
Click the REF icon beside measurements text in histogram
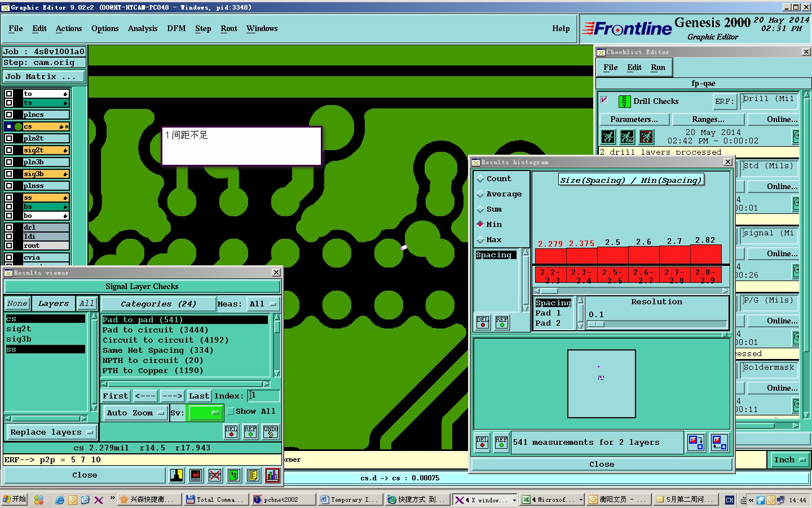pyautogui.click(x=501, y=443)
